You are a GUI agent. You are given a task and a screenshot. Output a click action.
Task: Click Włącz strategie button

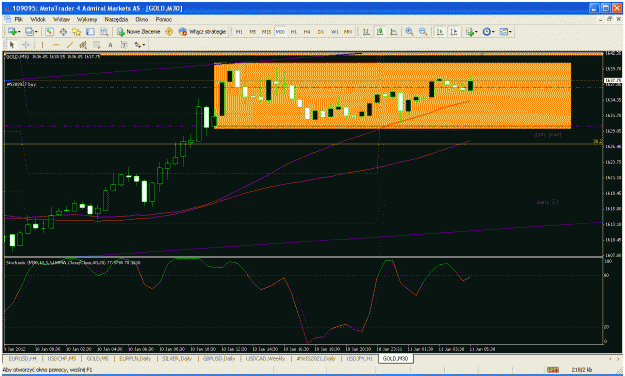(202, 31)
